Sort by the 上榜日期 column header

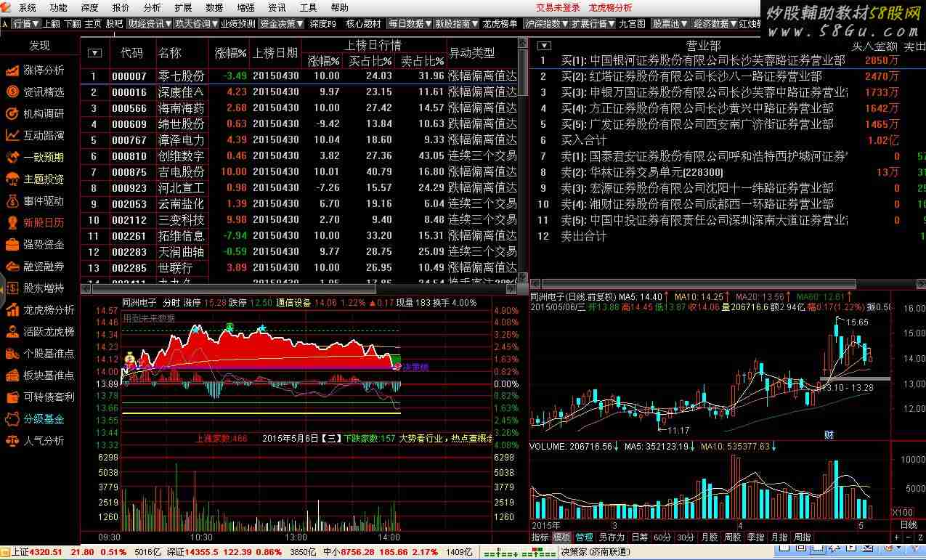[275, 53]
